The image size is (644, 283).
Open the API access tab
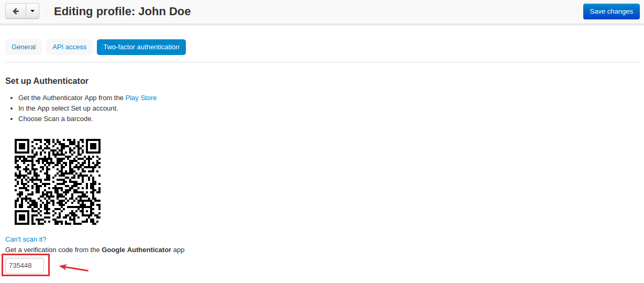70,47
